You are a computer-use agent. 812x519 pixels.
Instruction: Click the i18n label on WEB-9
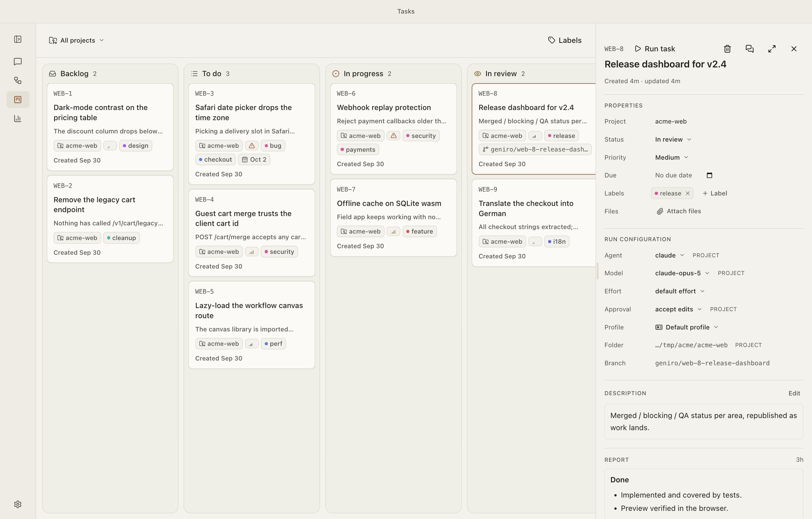click(557, 242)
